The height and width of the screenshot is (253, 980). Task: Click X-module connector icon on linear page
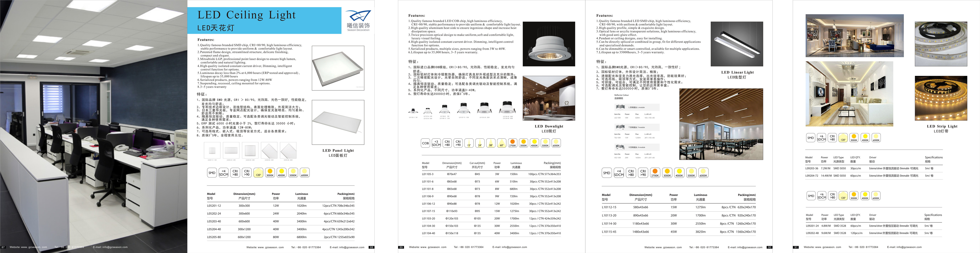pyautogui.click(x=620, y=147)
